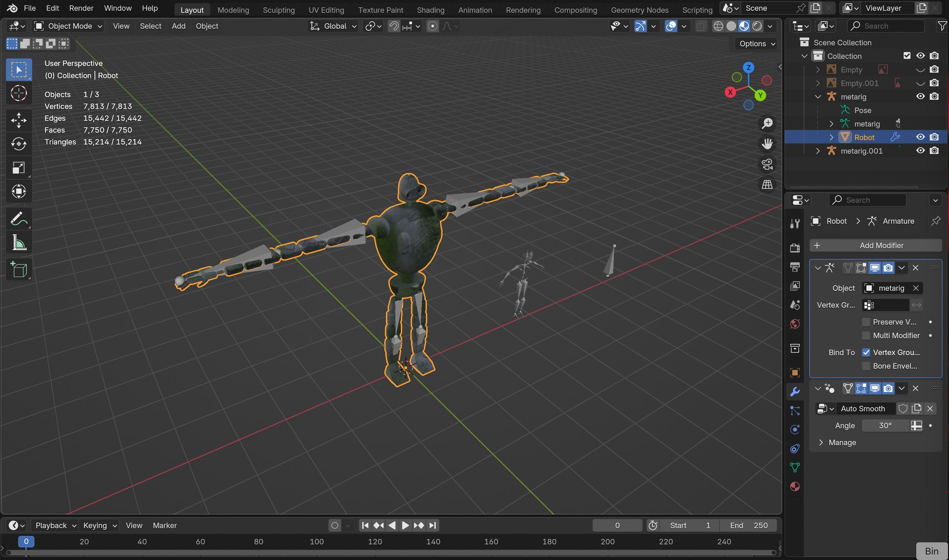Switch orthographic perspective grid icon
The width and height of the screenshot is (949, 560).
(x=767, y=184)
